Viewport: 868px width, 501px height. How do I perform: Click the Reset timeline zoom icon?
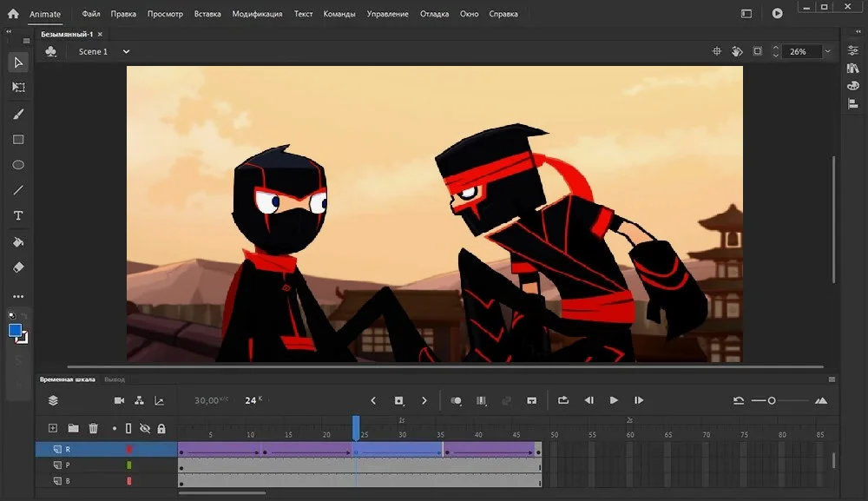(739, 400)
